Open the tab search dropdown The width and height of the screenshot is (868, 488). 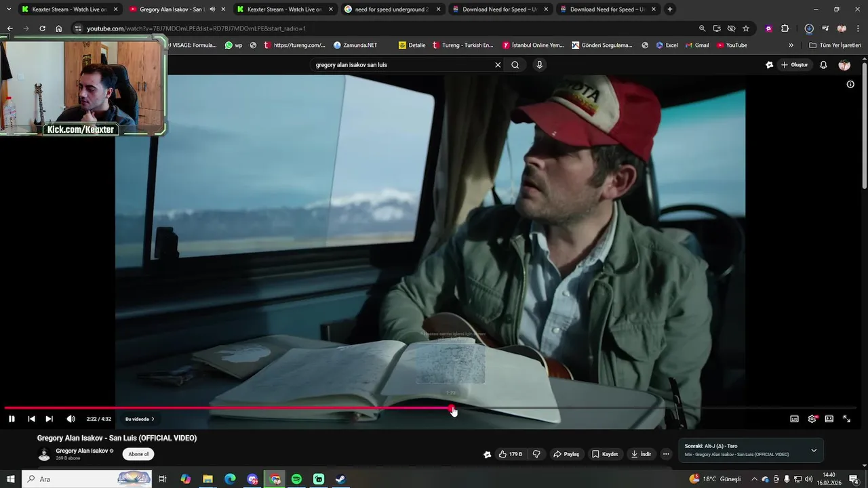[9, 9]
